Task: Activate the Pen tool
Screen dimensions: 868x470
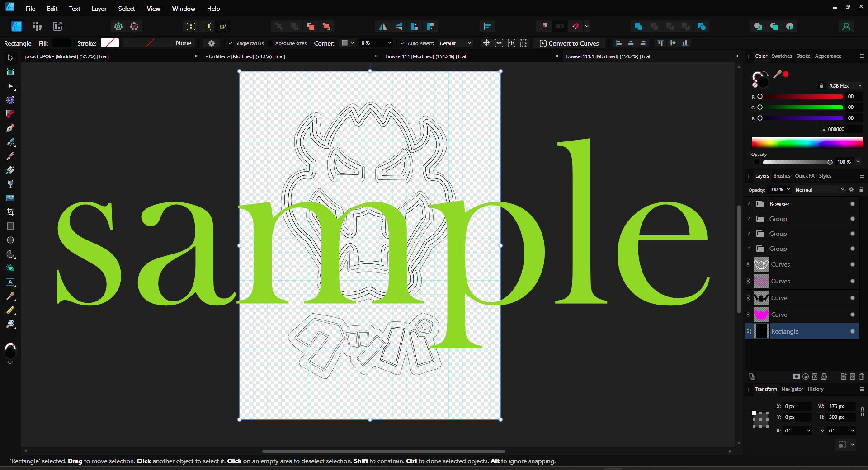Action: coord(10,128)
